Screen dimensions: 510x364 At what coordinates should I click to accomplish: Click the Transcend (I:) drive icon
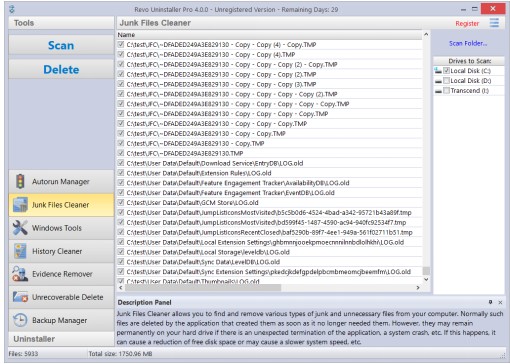[438, 91]
